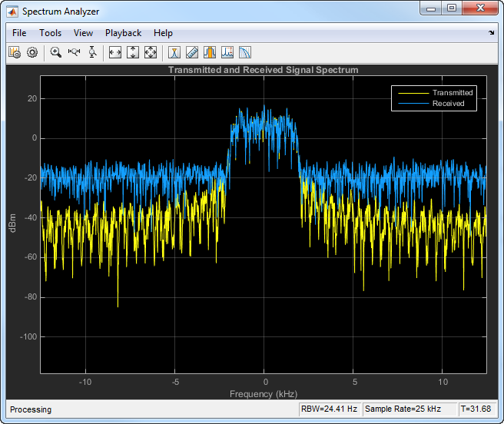Click blue Received line swatch in legend
The image size is (504, 424).
tap(413, 103)
